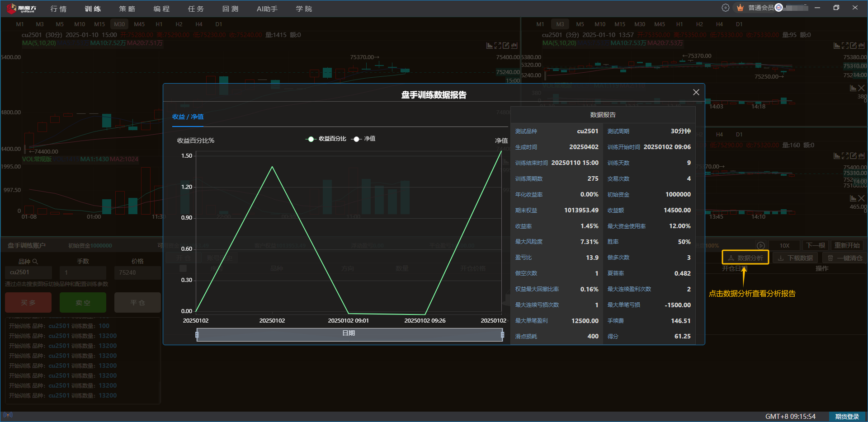868x422 pixels.
Task: Click the signal icon in status bar
Action: coord(8,415)
